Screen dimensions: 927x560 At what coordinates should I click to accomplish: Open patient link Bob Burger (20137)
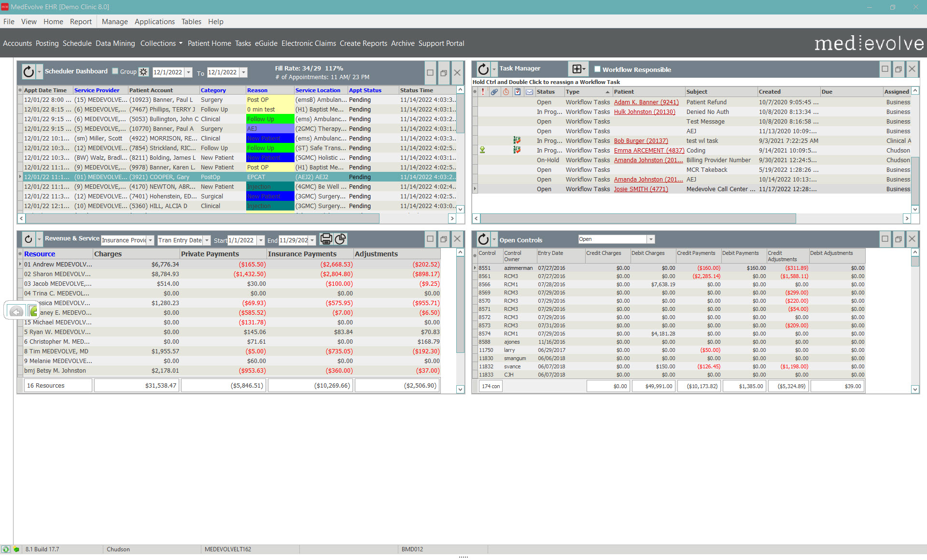coord(641,140)
